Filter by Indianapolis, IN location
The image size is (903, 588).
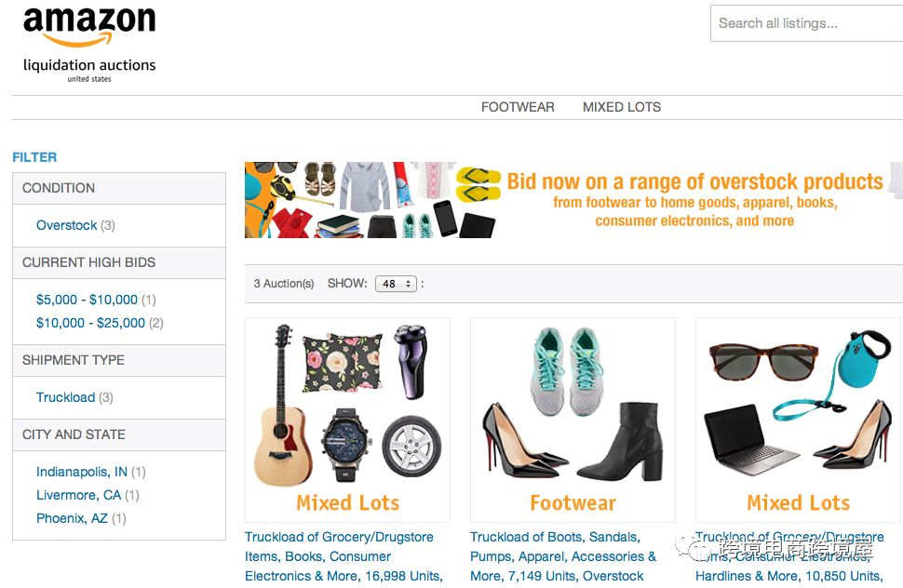tap(82, 472)
